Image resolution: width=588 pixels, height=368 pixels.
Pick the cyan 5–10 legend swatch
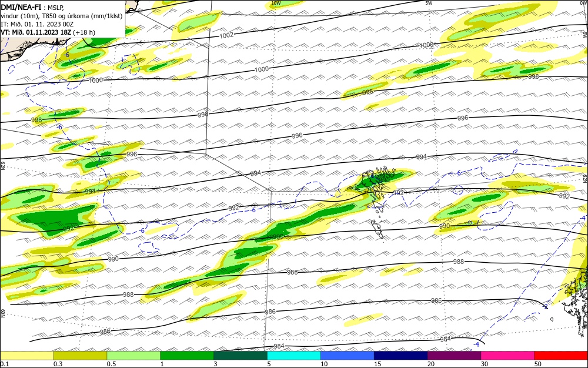point(294,356)
